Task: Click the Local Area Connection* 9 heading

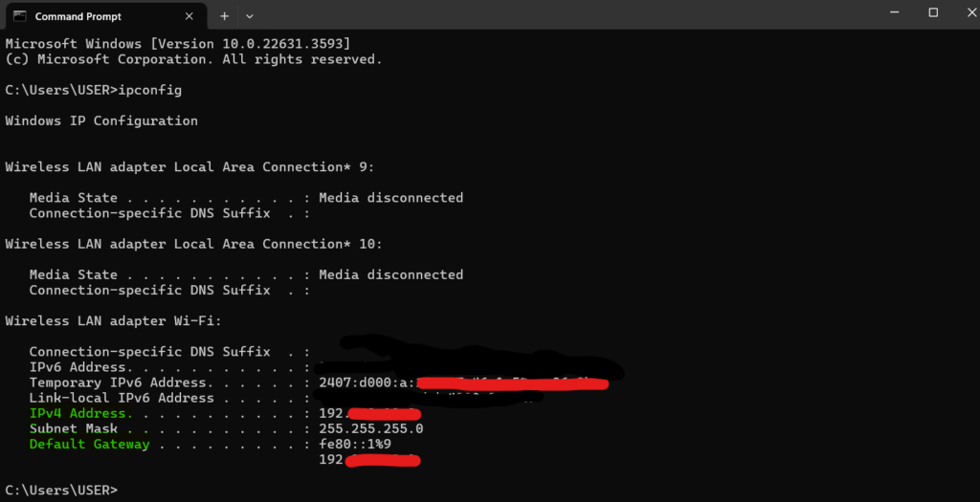Action: click(189, 166)
